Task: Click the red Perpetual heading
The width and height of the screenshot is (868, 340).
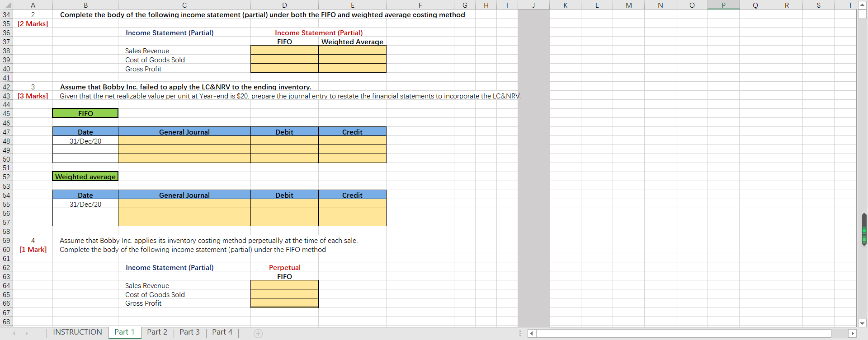Action: coord(284,267)
